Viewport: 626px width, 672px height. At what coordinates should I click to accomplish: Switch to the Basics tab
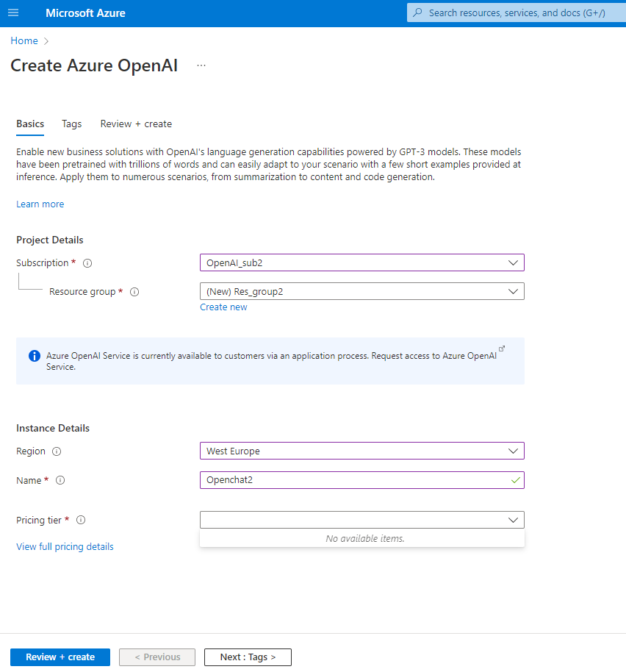[x=30, y=124]
